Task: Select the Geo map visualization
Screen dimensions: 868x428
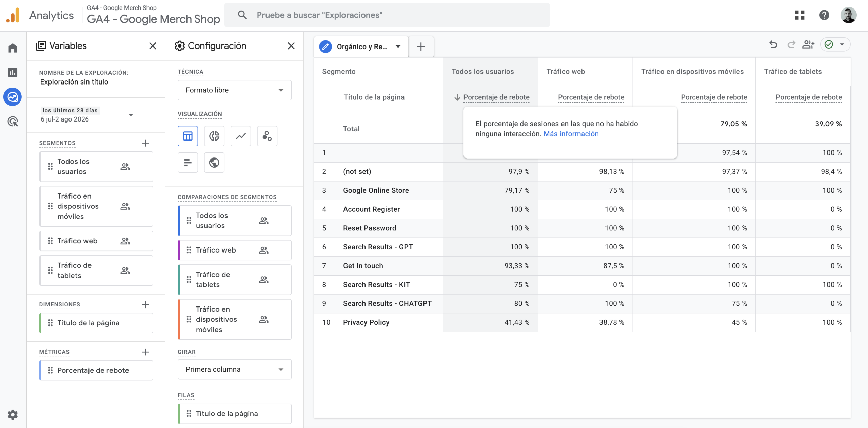Action: tap(214, 163)
